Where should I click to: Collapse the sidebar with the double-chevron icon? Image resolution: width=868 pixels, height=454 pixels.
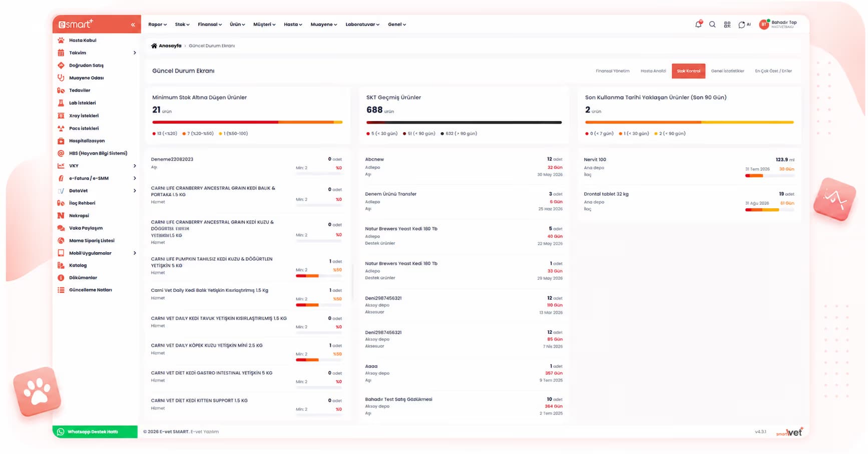pos(133,25)
